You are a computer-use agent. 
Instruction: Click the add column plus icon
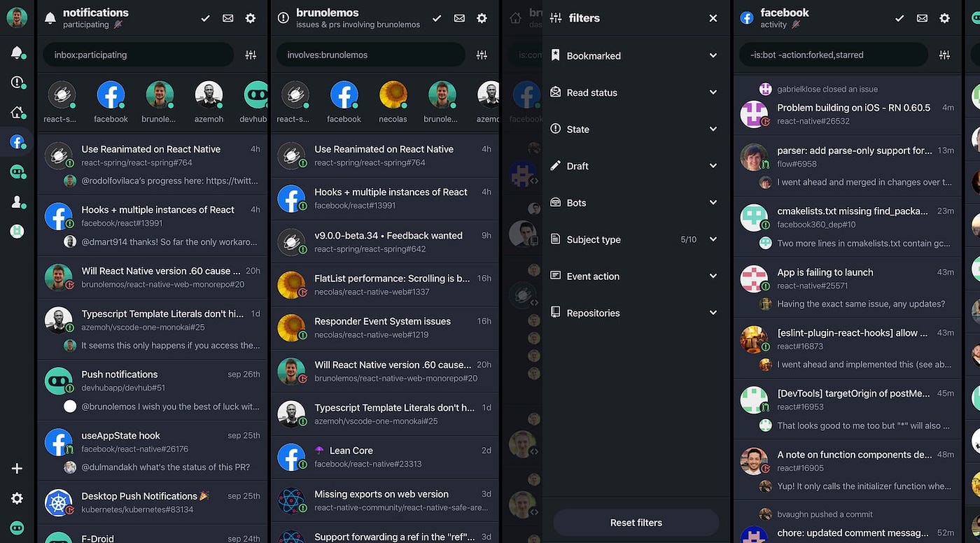17,469
